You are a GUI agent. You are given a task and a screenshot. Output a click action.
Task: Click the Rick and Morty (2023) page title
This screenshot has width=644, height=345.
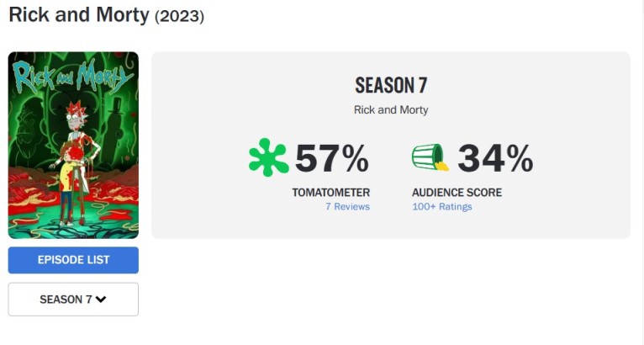click(x=107, y=15)
